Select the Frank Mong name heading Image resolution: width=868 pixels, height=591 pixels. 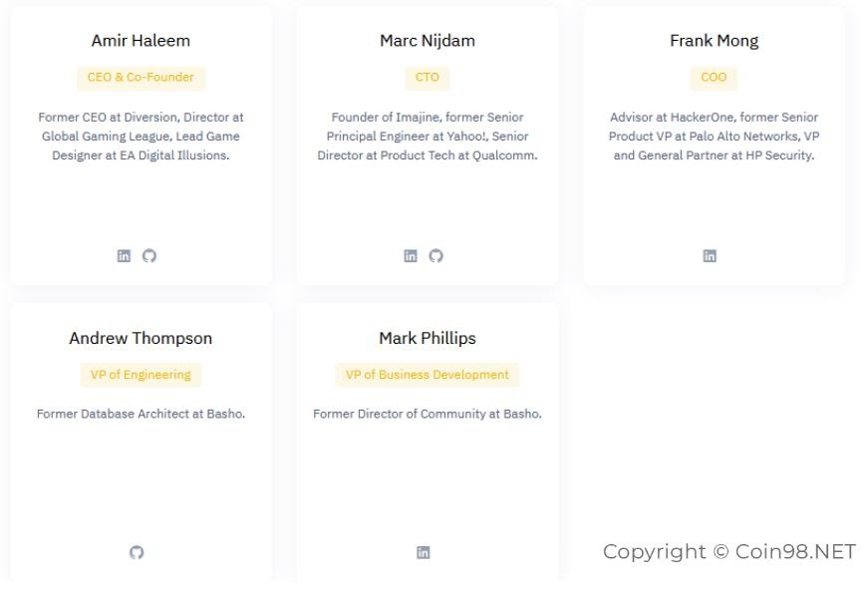(x=715, y=41)
